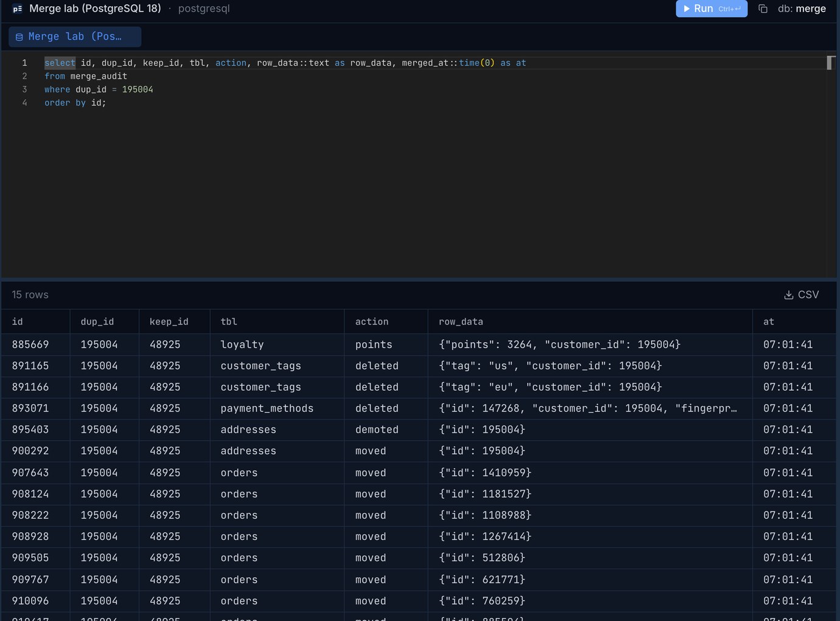
Task: Click the cell with id 908222
Action: 35,516
